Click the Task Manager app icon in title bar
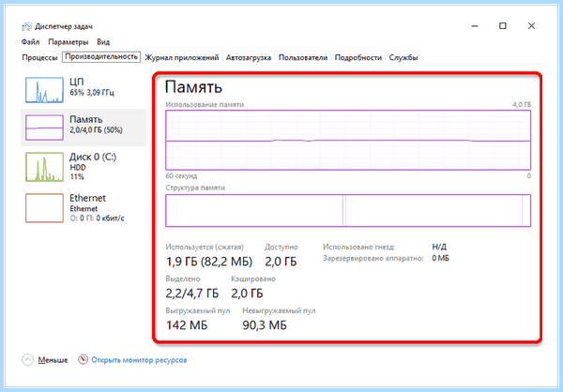Viewport: 563px width, 392px height. (x=26, y=26)
